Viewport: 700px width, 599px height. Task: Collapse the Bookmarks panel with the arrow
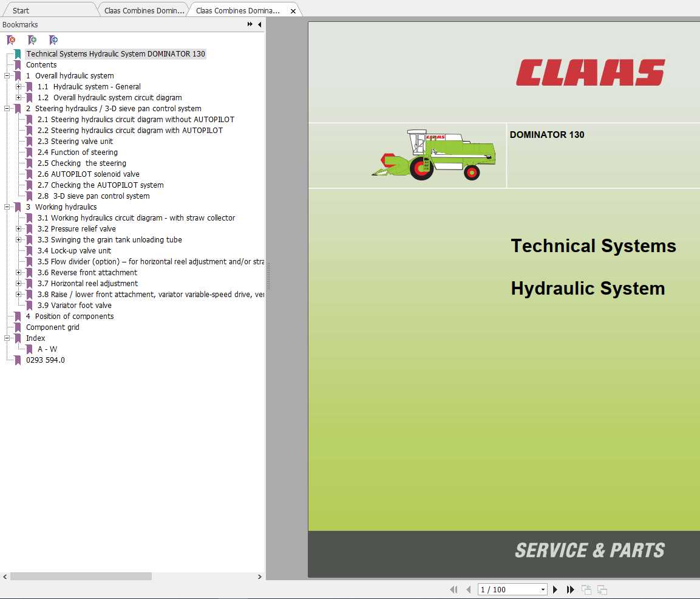click(x=259, y=24)
